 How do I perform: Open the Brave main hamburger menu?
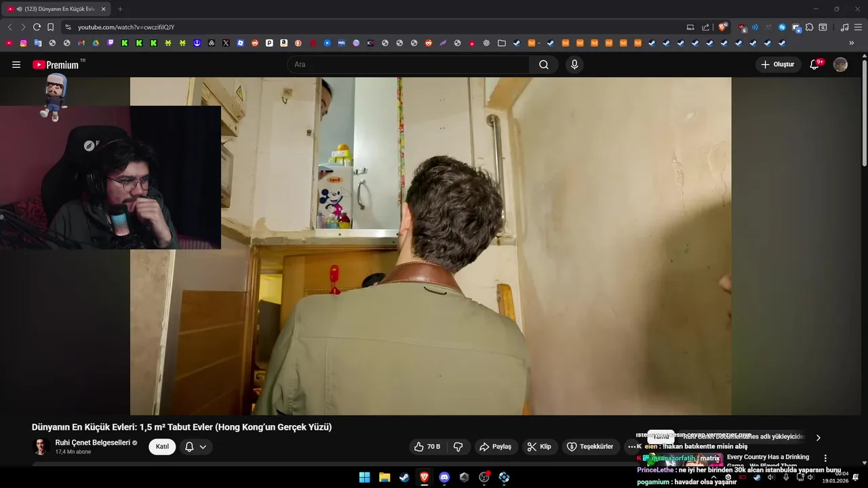(859, 27)
